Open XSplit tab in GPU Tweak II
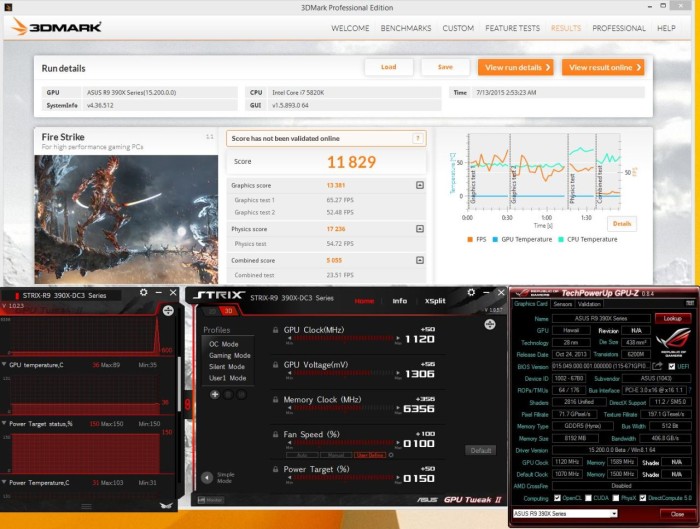Screen dimensions: 700x529 (435, 301)
